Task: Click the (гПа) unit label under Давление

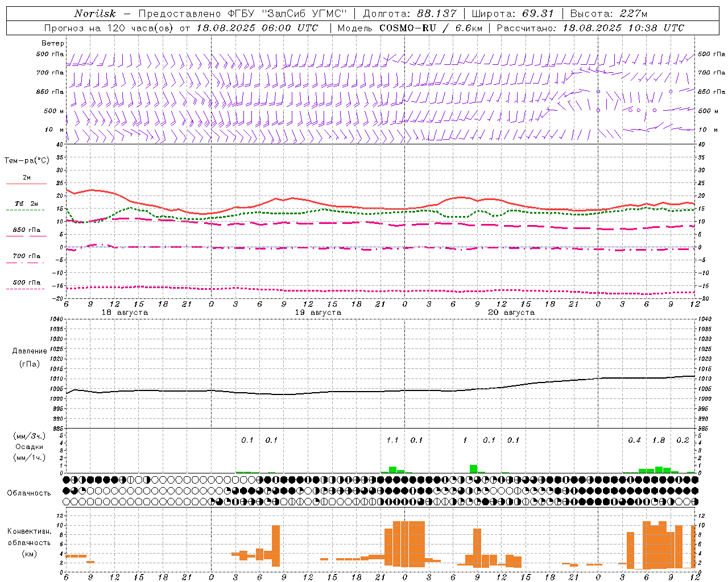Action: pos(30,364)
